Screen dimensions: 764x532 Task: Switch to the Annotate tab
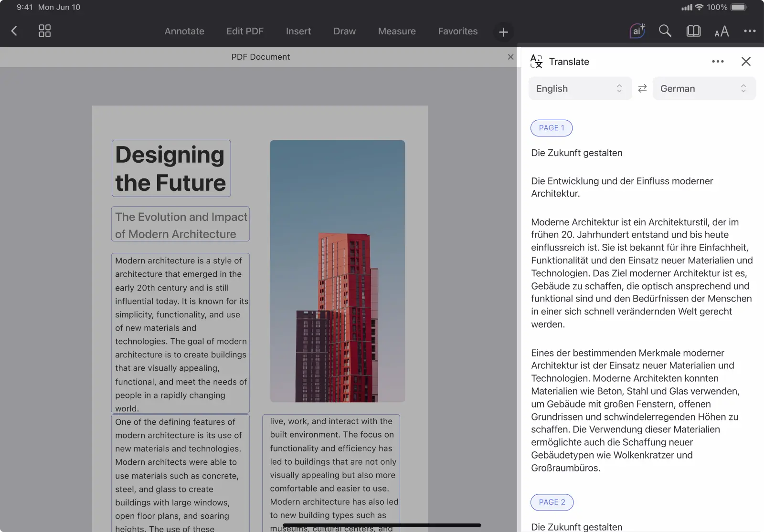click(184, 31)
